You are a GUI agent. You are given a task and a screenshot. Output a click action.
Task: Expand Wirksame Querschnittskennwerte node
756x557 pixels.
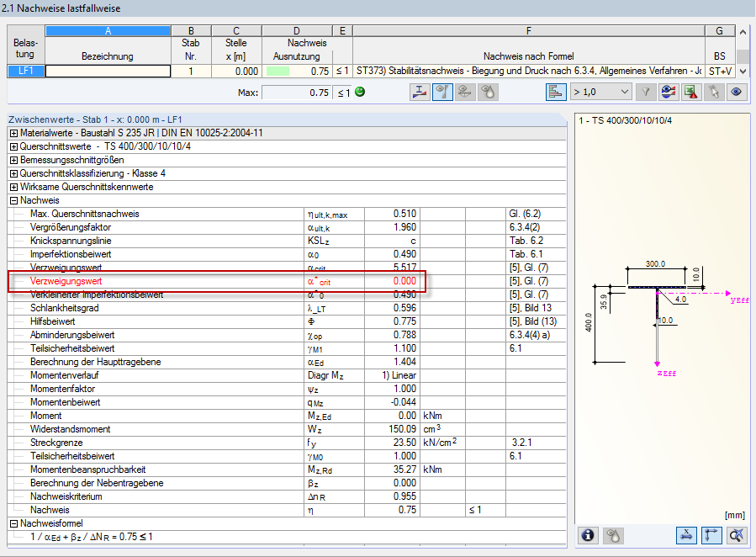coord(14,187)
